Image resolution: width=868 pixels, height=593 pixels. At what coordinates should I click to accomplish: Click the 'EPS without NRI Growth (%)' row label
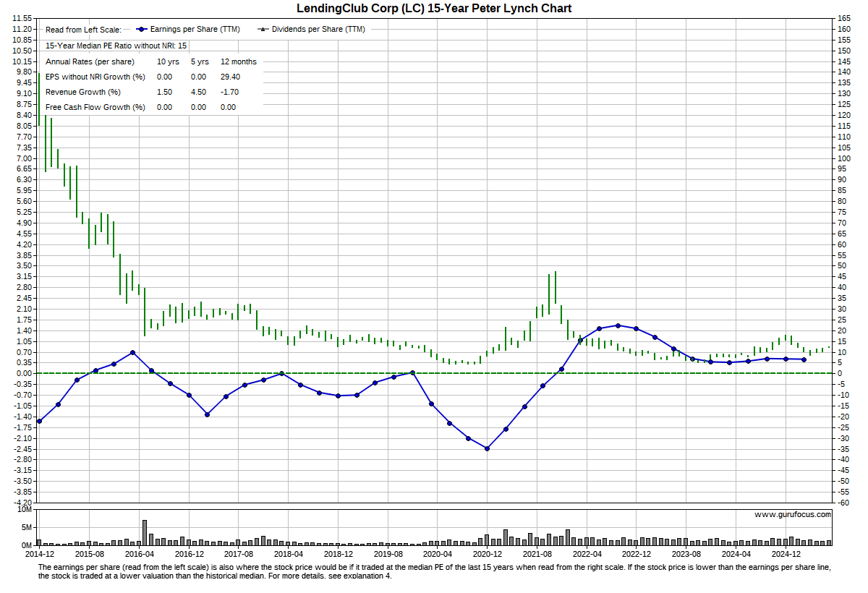click(x=95, y=77)
